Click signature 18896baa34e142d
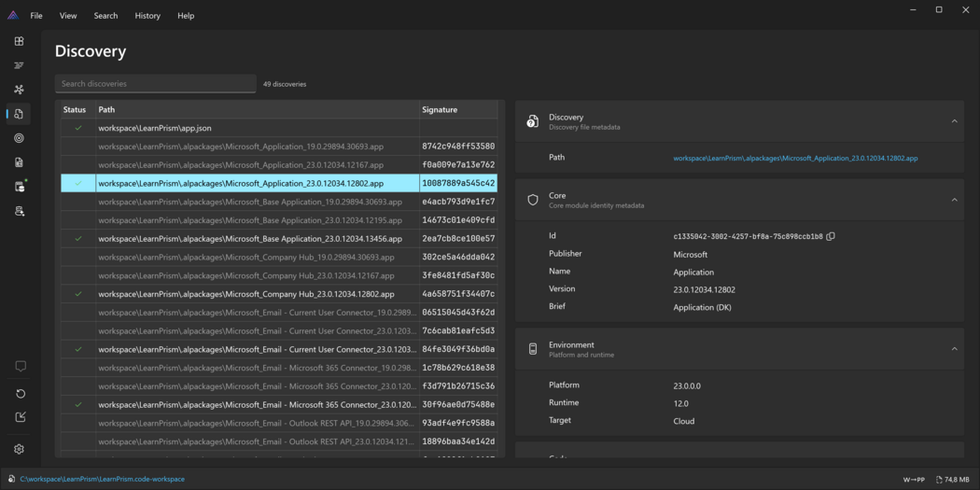The width and height of the screenshot is (980, 490). tap(459, 441)
